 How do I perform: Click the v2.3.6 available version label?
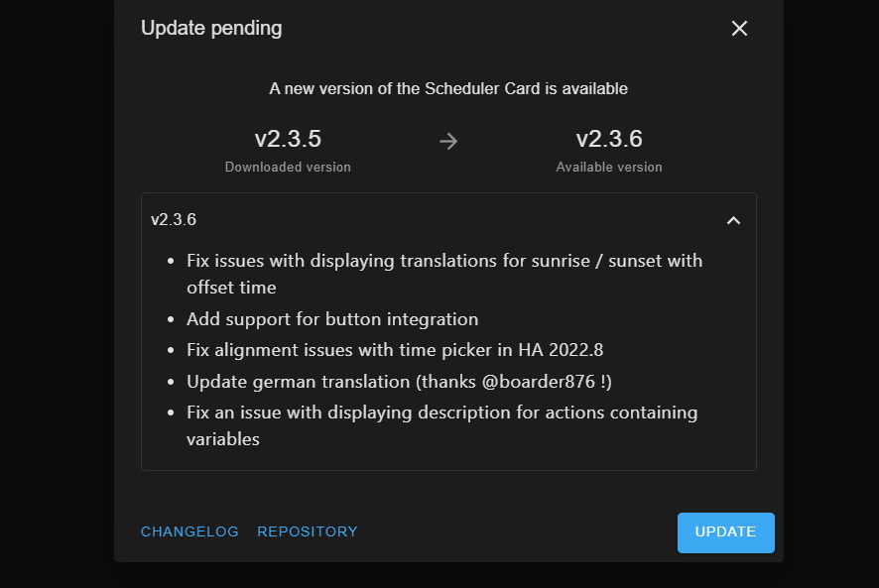coord(608,139)
